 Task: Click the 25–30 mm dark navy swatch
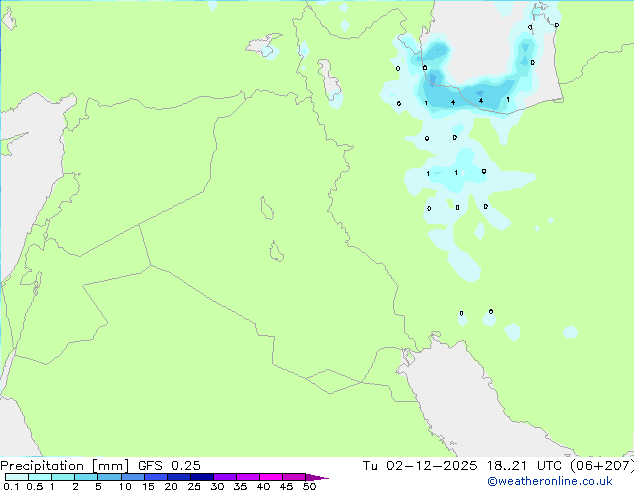[x=201, y=477]
